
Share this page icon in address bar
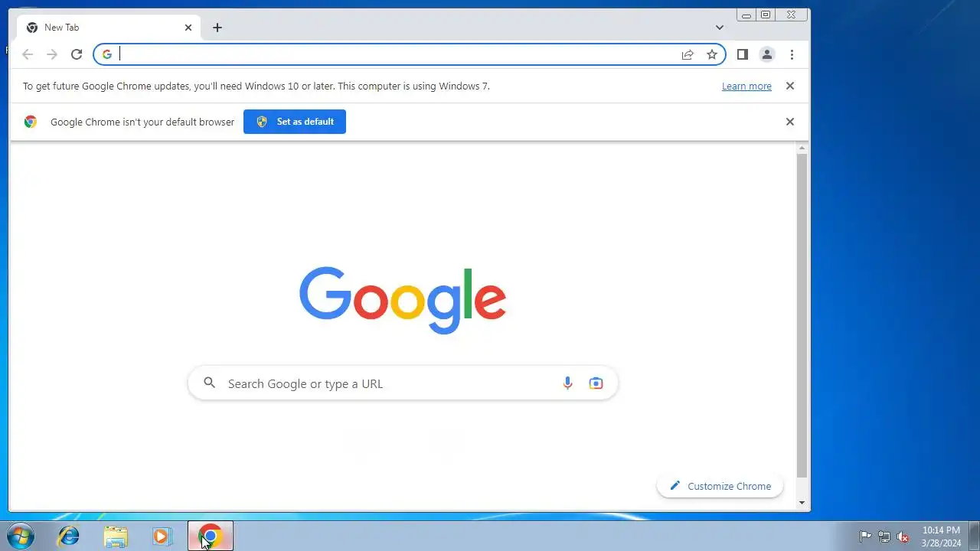click(x=688, y=54)
